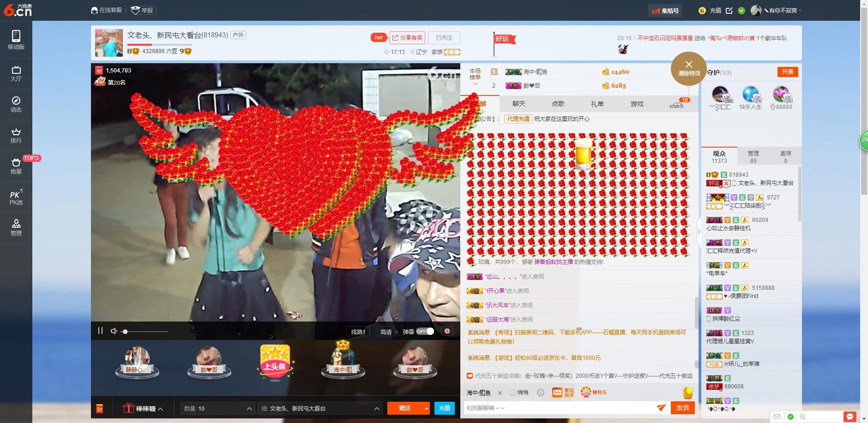Open the 集结号 rally horn button
The height and width of the screenshot is (423, 868).
(665, 11)
